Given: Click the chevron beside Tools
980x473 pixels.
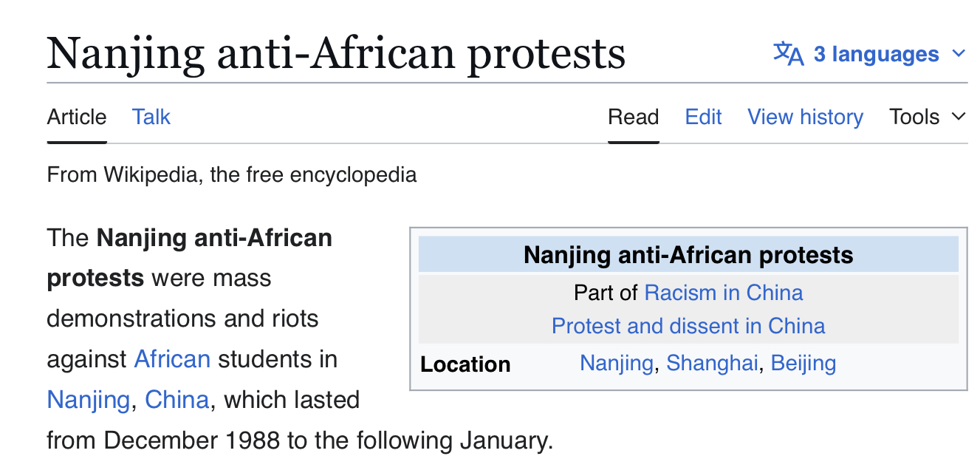Looking at the screenshot, I should pos(959,117).
